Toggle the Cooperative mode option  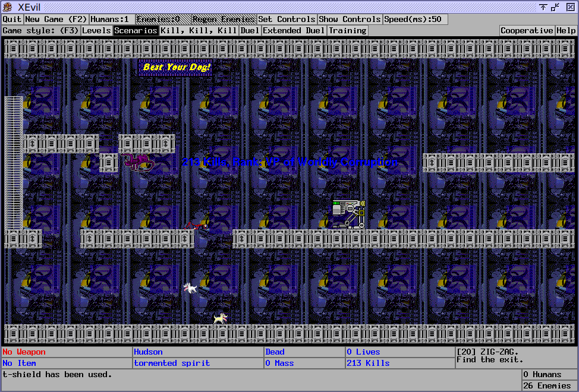click(x=527, y=31)
